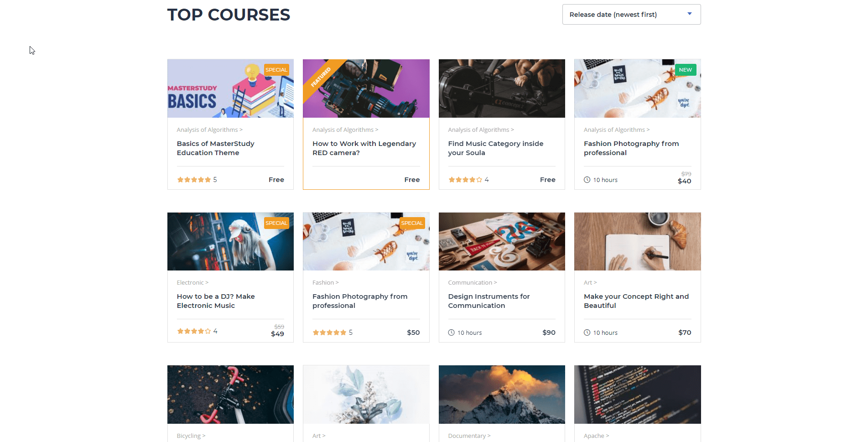Viewport: 868px width, 442px height.
Task: Open the Bicycling category link
Action: (191, 436)
